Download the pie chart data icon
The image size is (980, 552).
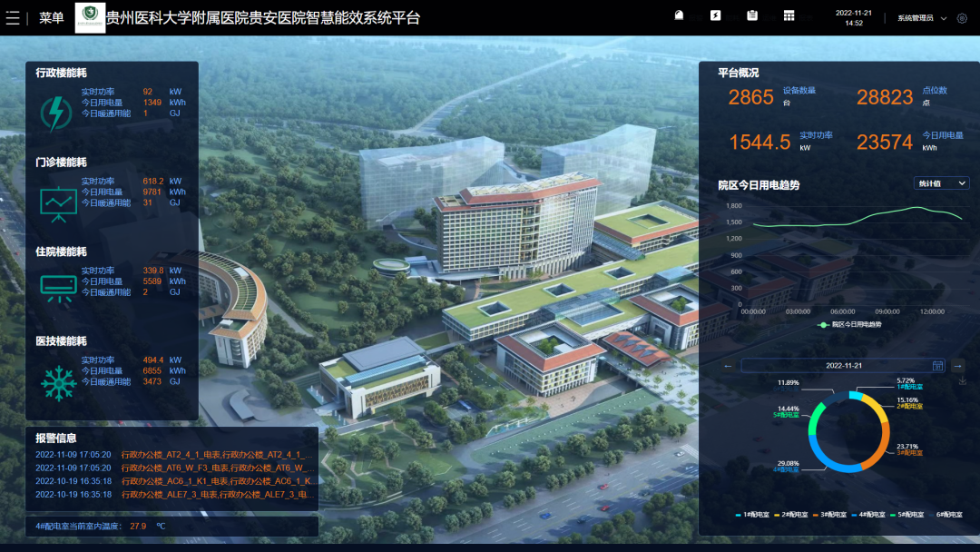click(962, 381)
